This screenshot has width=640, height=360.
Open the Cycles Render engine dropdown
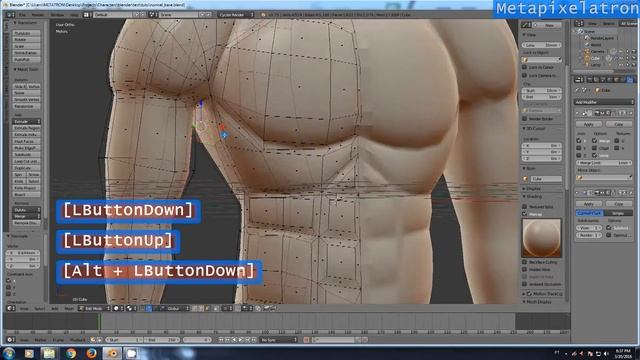(236, 15)
